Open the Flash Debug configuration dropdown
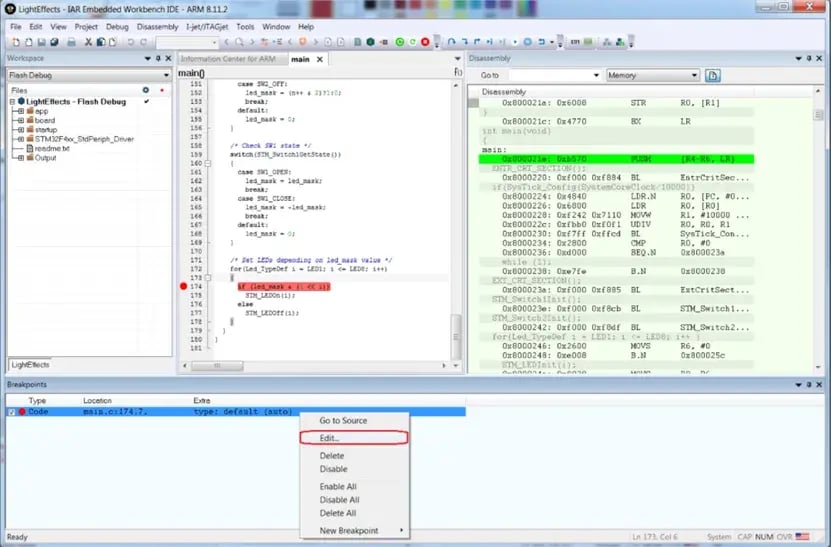The height and width of the screenshot is (547, 831). click(166, 75)
